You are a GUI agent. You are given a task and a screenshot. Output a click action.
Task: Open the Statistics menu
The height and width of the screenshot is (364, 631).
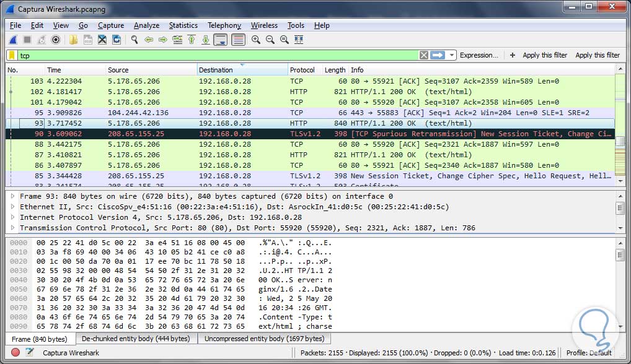(x=183, y=25)
